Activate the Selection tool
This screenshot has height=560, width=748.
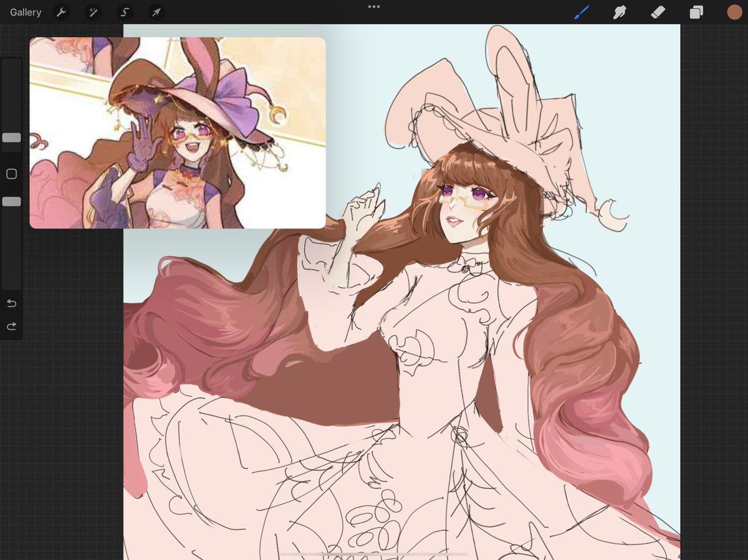125,12
